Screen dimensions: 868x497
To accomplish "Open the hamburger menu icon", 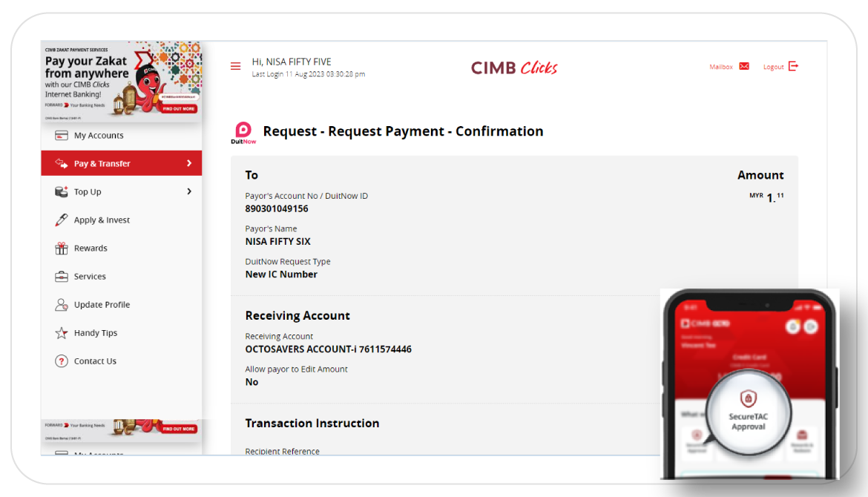I will pyautogui.click(x=236, y=66).
